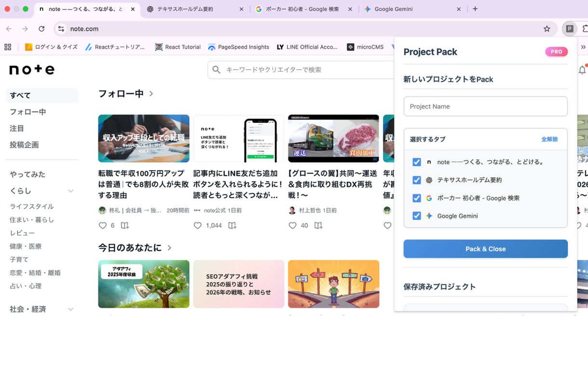Close the ポーカー 初心者 Google search tab
The image size is (588, 368).
[350, 9]
